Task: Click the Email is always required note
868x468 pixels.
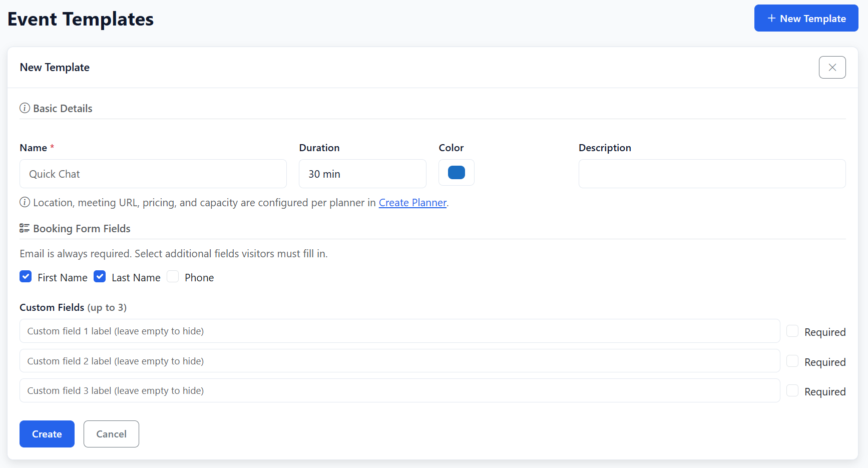Action: (174, 254)
